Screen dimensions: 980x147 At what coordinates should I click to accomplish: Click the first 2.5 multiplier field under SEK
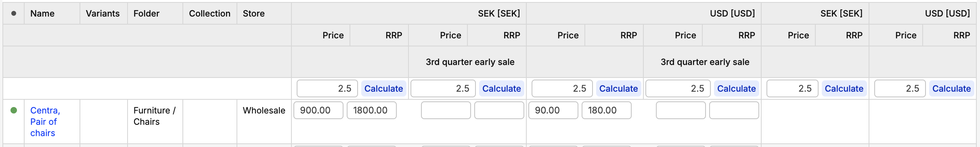click(x=327, y=88)
